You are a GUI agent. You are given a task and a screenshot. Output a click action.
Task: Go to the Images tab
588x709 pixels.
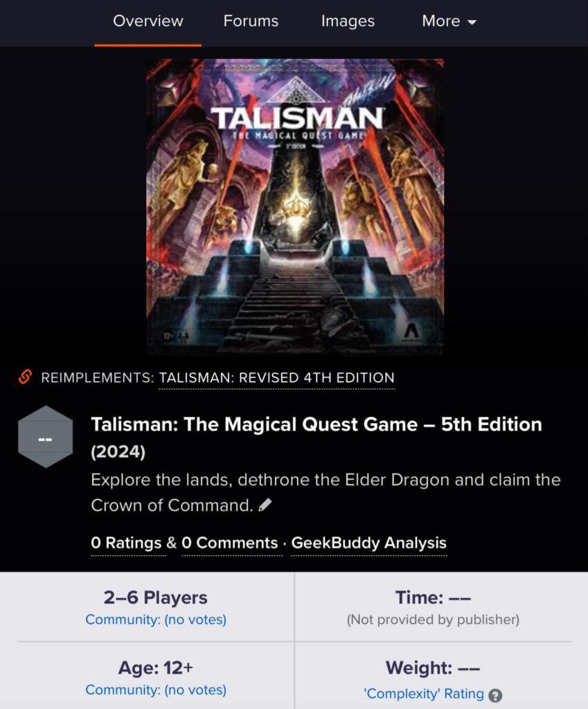348,21
